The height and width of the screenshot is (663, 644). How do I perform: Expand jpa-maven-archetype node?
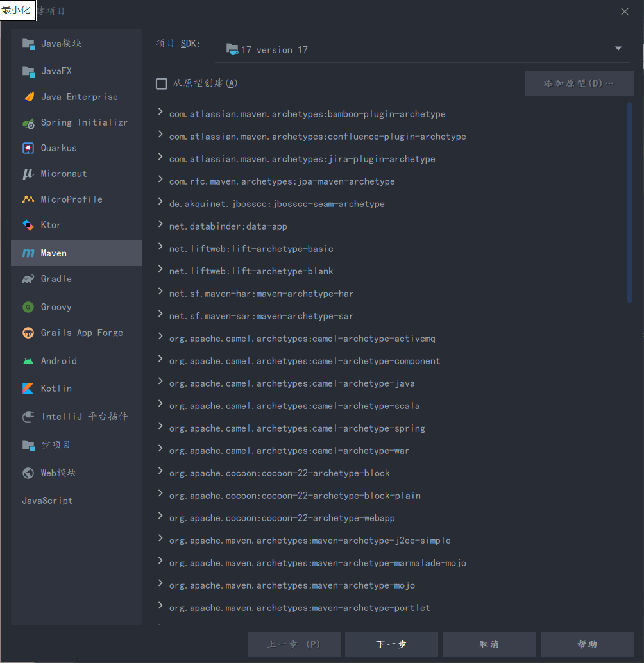point(160,179)
